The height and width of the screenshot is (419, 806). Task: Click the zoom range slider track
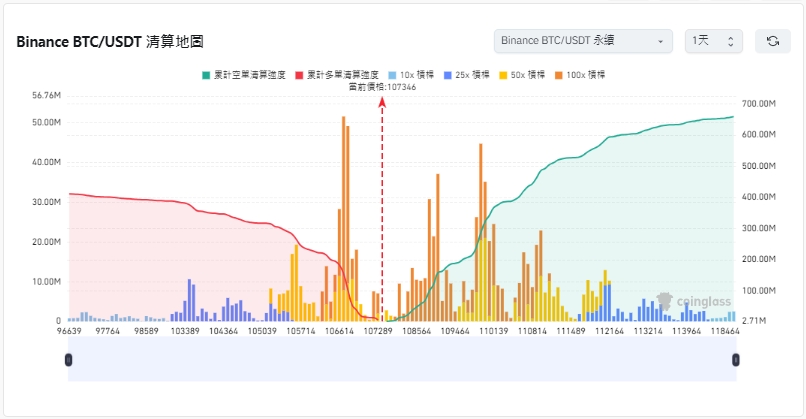(402, 359)
